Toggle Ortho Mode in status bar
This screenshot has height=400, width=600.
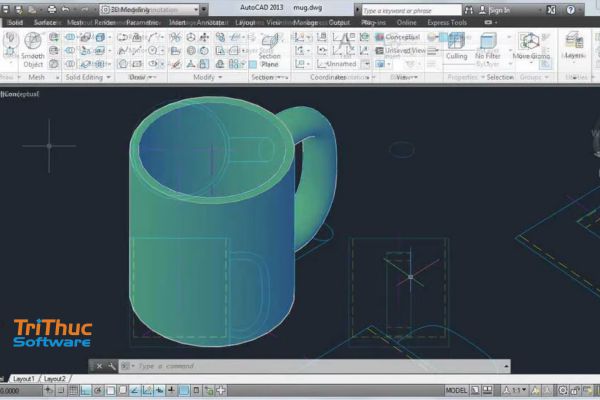click(86, 390)
